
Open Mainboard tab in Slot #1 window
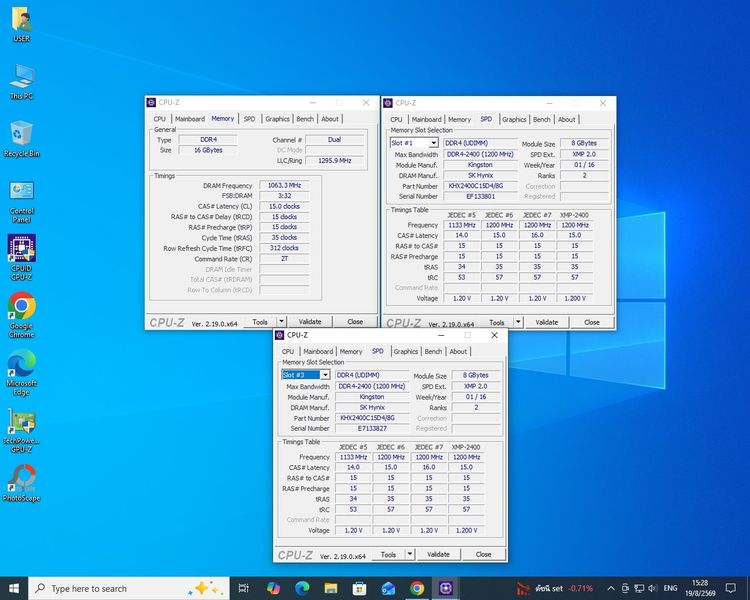(x=426, y=119)
